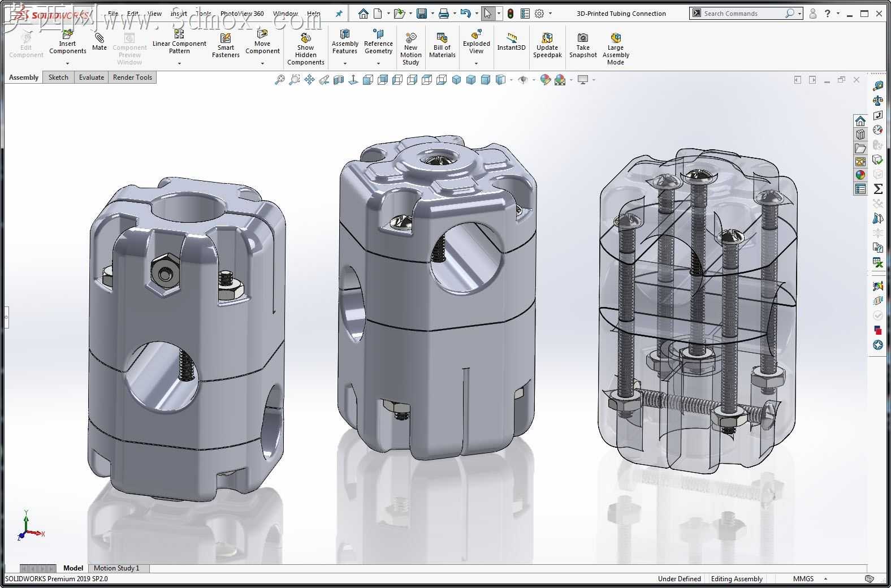Switch to Evaluate ribbon tab
The width and height of the screenshot is (891, 588).
click(x=92, y=77)
